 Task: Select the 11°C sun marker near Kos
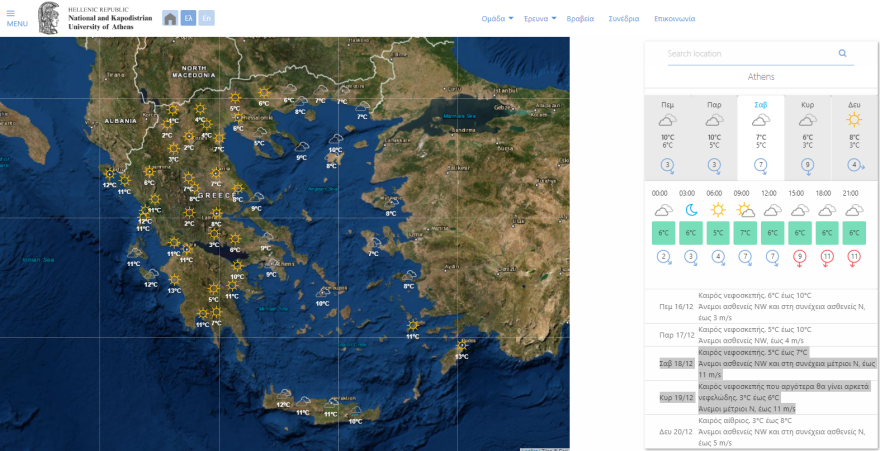tap(414, 325)
